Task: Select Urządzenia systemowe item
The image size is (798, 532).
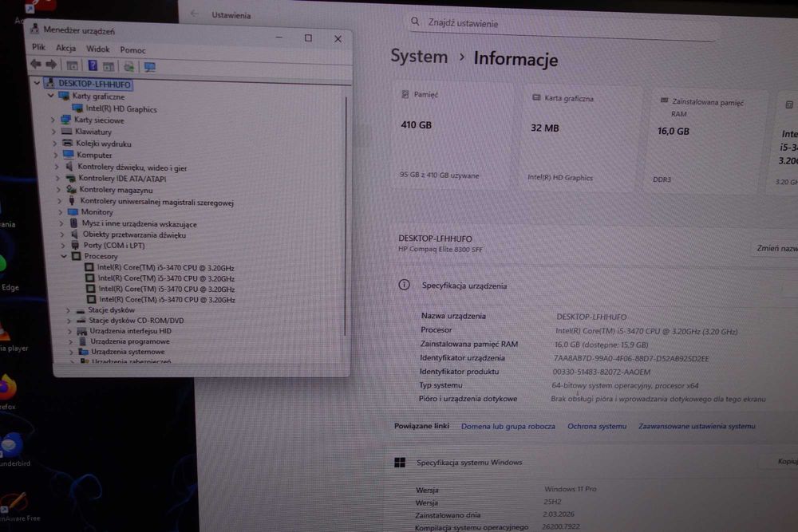Action: click(128, 352)
